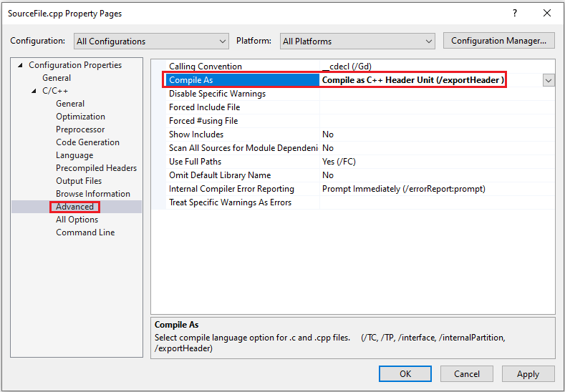
Task: Open the General page under C/C++
Action: [x=70, y=104]
